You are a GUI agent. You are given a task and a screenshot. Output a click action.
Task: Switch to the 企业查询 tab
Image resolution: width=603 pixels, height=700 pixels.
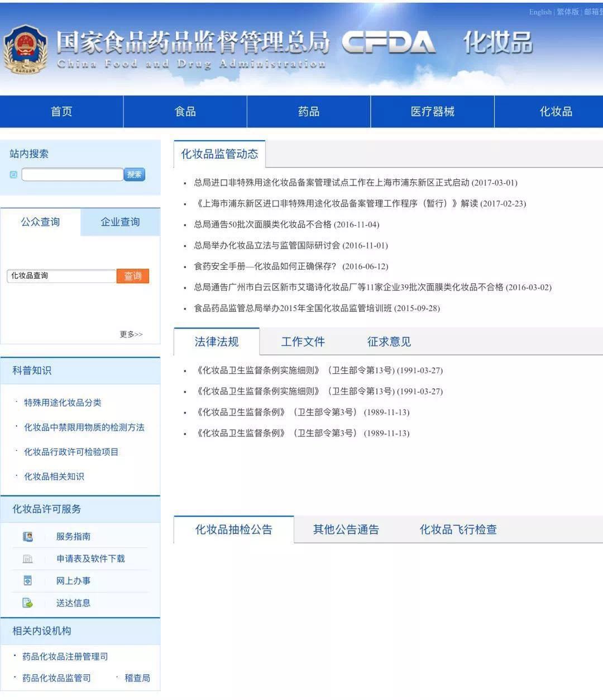(120, 222)
